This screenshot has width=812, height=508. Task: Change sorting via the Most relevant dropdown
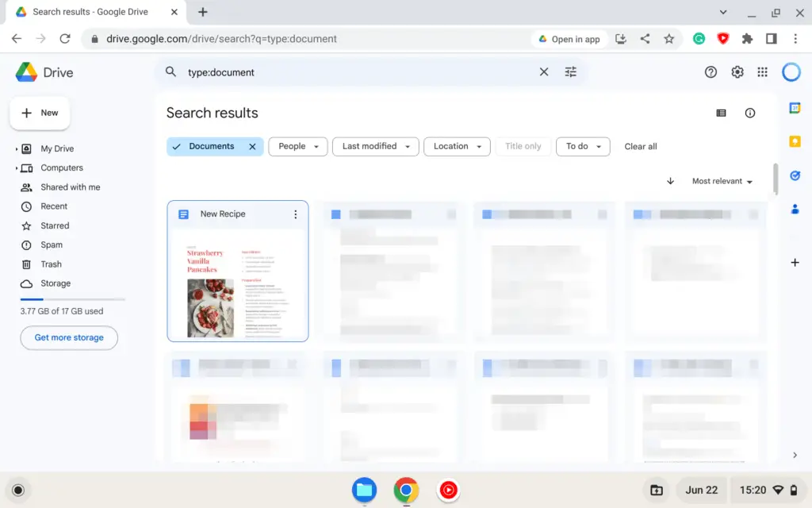(x=722, y=181)
